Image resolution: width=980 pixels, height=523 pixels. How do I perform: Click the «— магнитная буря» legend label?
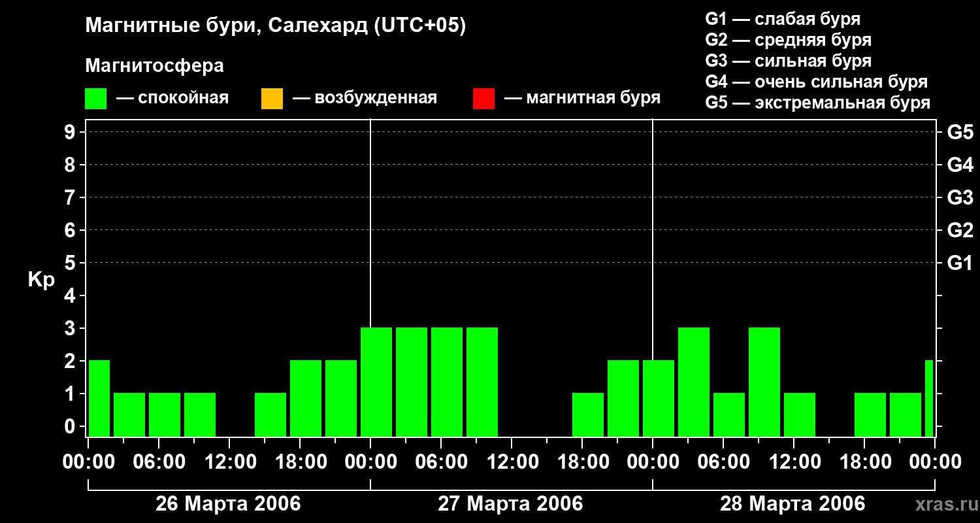click(583, 98)
